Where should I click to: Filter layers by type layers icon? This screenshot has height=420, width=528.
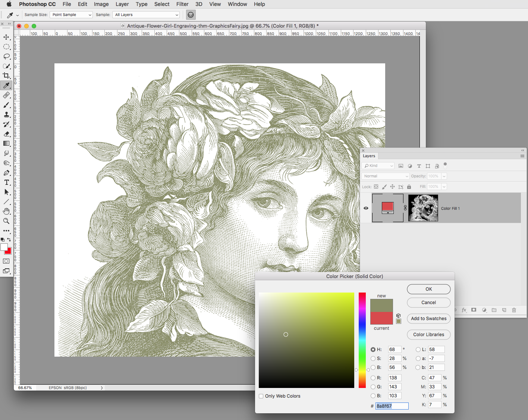419,166
